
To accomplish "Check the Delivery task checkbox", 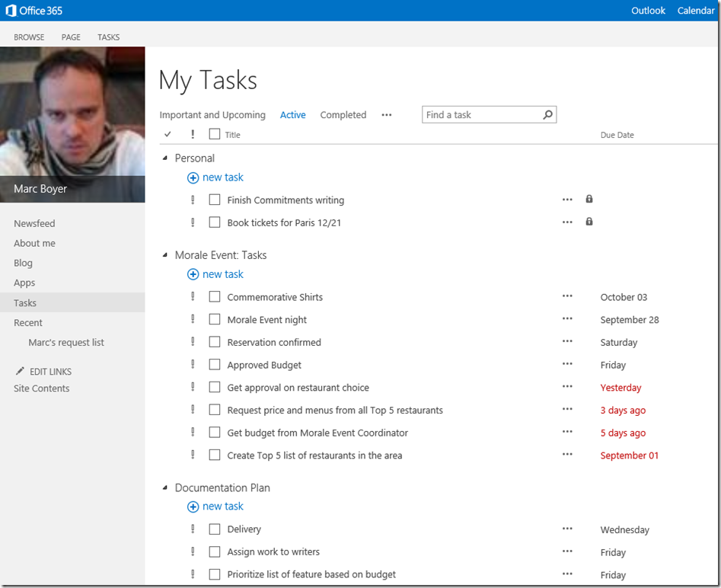I will pyautogui.click(x=214, y=529).
